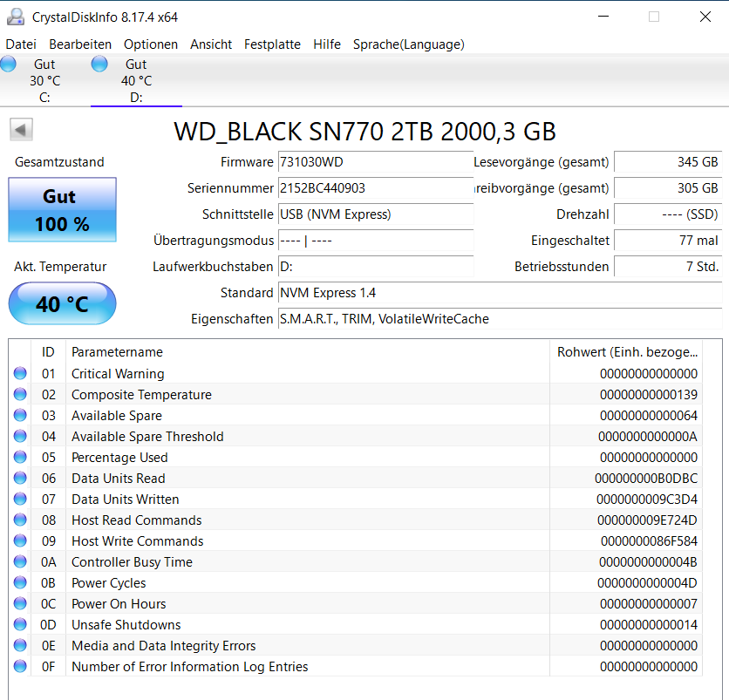Select the Composite Temperature parameter name
Screen dimensions: 729x700
(141, 395)
